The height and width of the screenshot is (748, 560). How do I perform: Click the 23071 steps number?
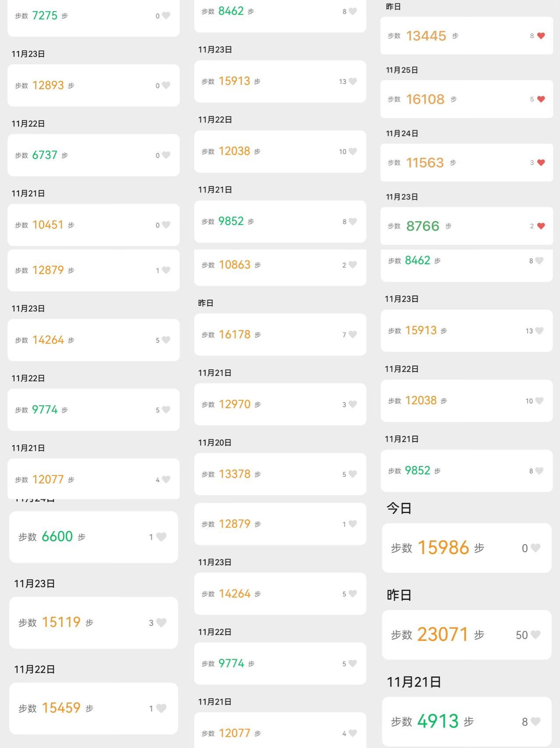click(x=443, y=634)
